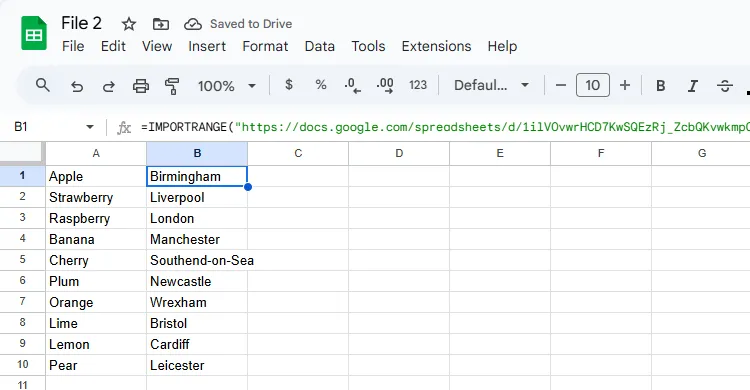Select column D header

(399, 153)
